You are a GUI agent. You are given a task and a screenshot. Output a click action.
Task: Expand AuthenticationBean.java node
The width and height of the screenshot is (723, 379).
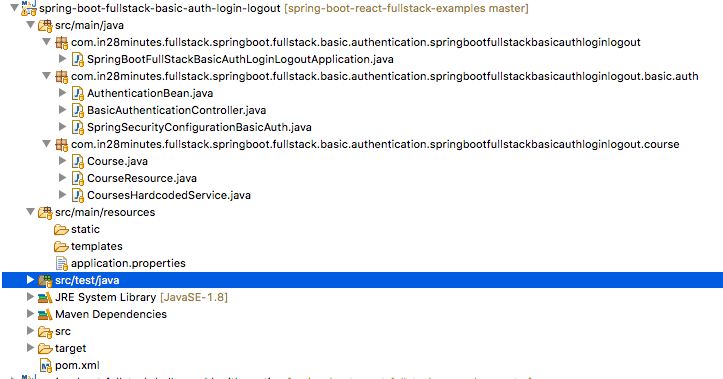pos(63,93)
